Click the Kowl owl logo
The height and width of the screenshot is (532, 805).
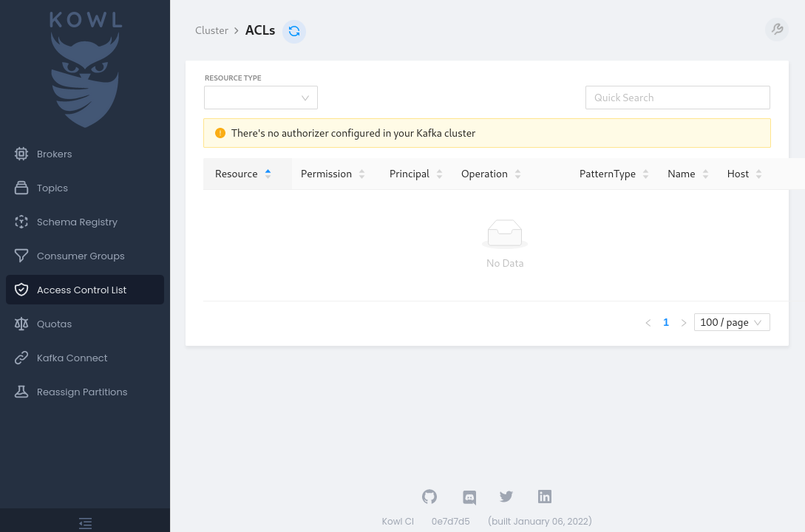coord(85,70)
